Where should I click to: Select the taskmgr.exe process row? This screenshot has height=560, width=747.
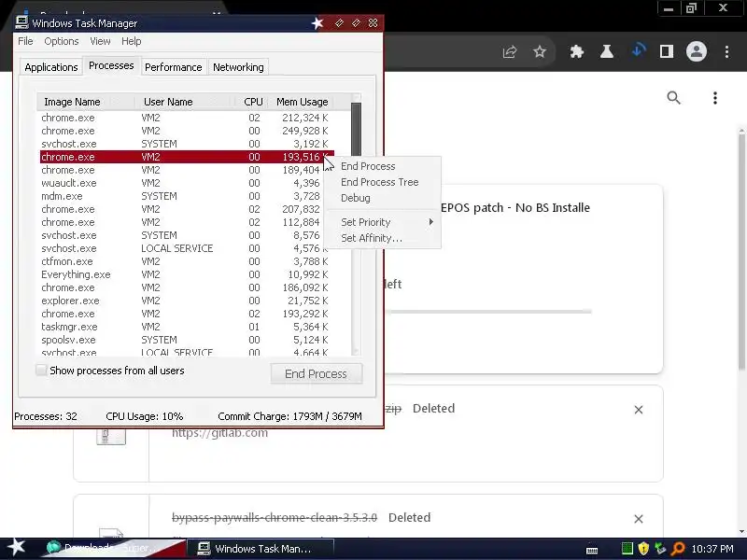[187, 327]
